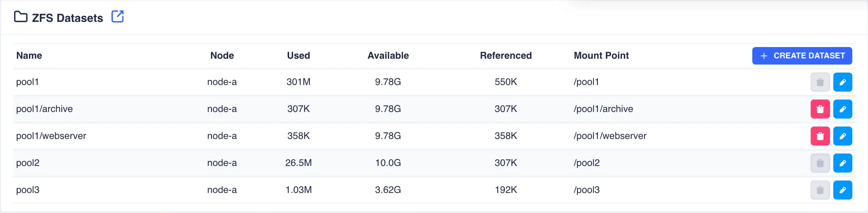Click the greyed-out delete icon for pool2

click(820, 163)
